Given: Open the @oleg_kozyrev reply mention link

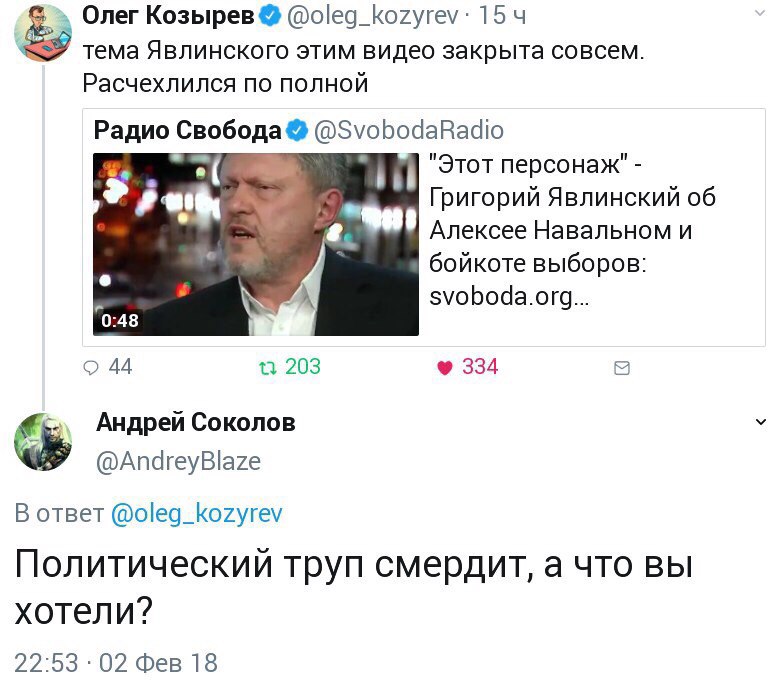Looking at the screenshot, I should pos(197,514).
